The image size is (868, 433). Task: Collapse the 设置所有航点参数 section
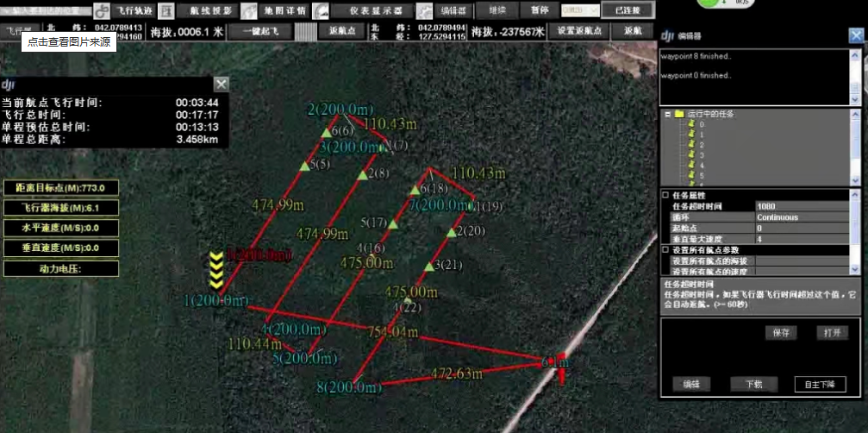coord(665,249)
